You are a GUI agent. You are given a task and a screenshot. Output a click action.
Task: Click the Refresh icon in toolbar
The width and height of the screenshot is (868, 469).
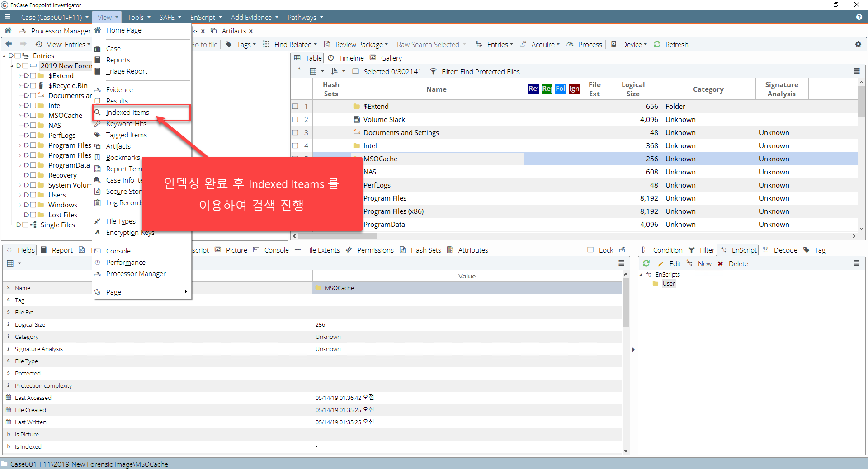pos(657,44)
